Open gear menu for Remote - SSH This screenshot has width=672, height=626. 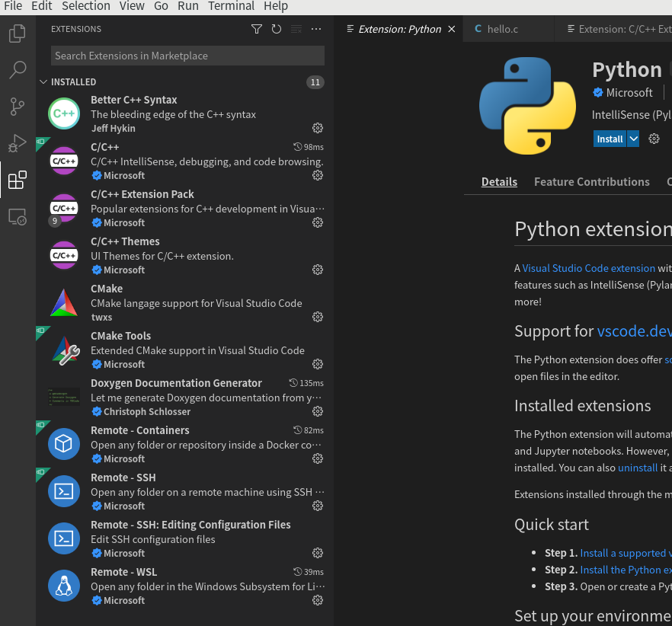(318, 506)
